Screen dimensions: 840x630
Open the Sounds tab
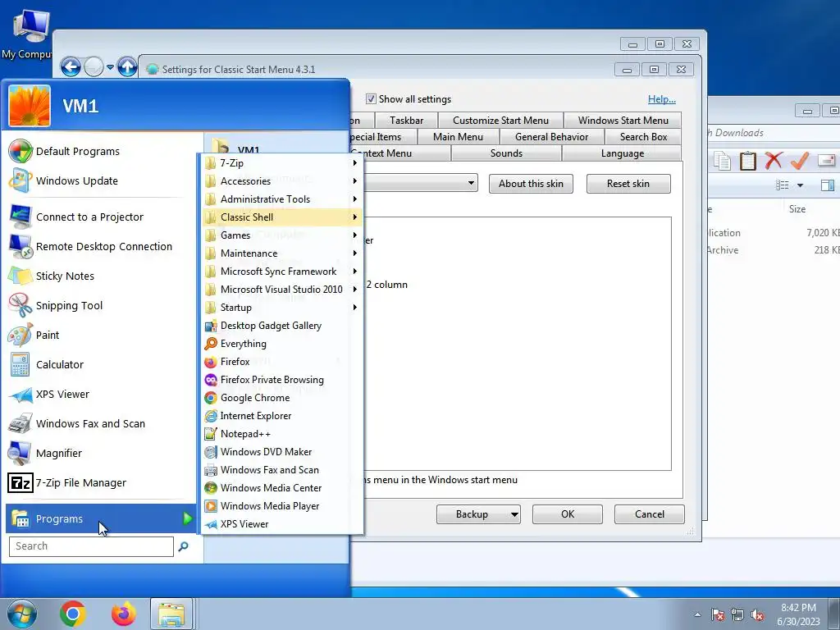click(506, 153)
